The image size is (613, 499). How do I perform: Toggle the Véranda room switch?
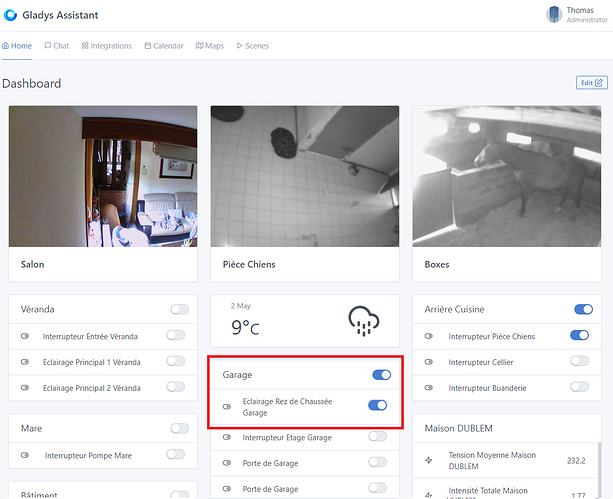(180, 309)
